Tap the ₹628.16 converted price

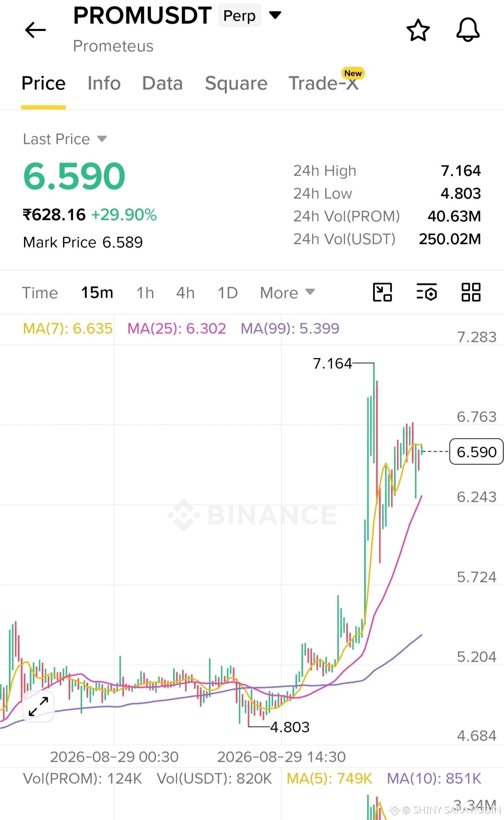point(54,215)
